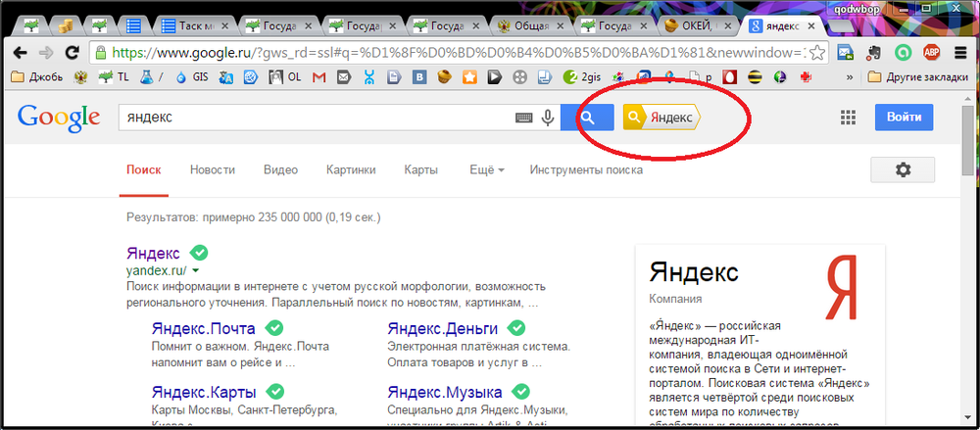Open the translator bookmark icon
980x430 pixels.
coord(226,77)
